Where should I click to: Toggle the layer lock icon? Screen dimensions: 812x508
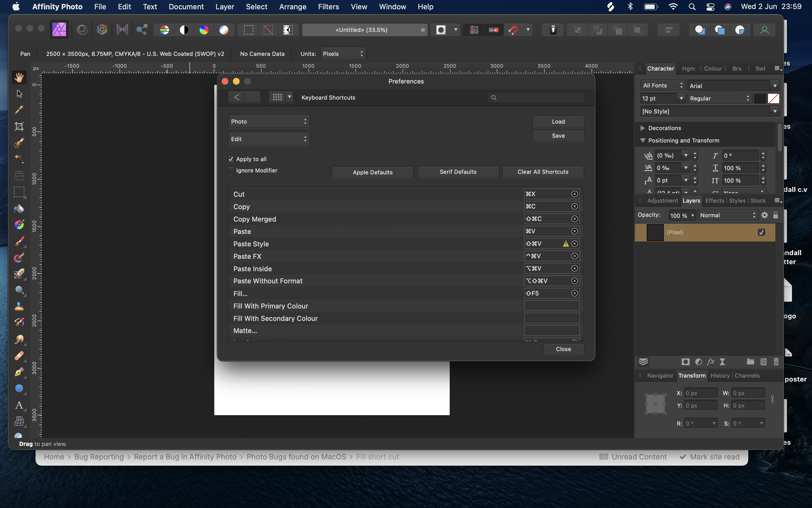point(775,215)
